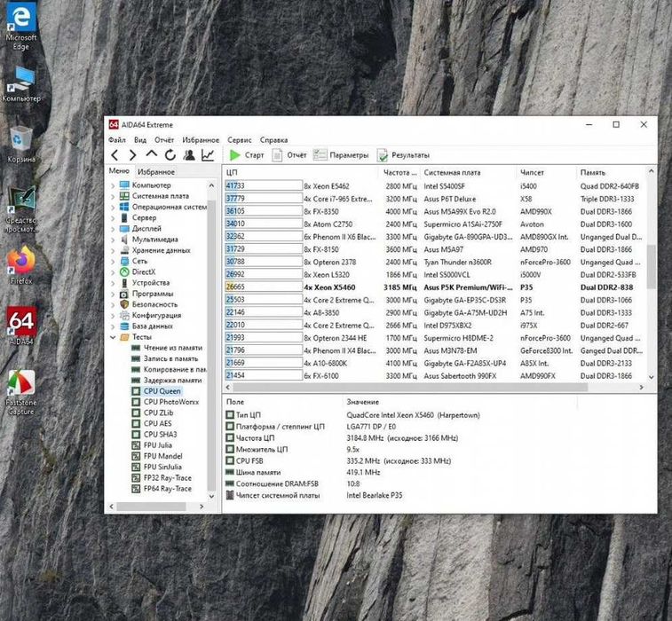Open the Вид menu

[x=140, y=140]
